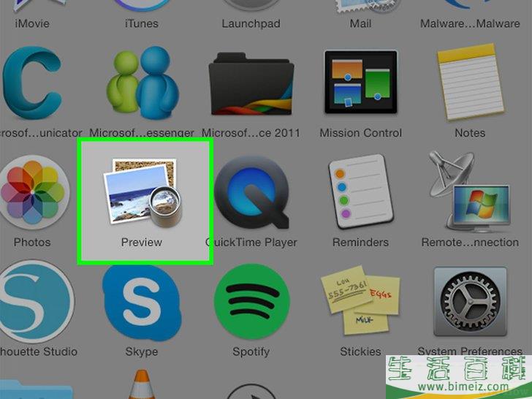Click the Remote...nnection label
532x399 pixels.
(470, 243)
